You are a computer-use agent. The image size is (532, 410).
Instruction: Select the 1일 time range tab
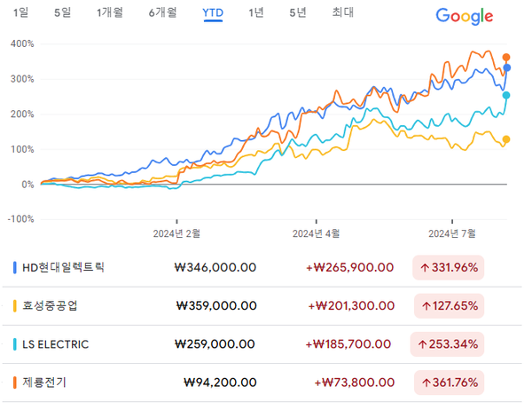coord(20,12)
